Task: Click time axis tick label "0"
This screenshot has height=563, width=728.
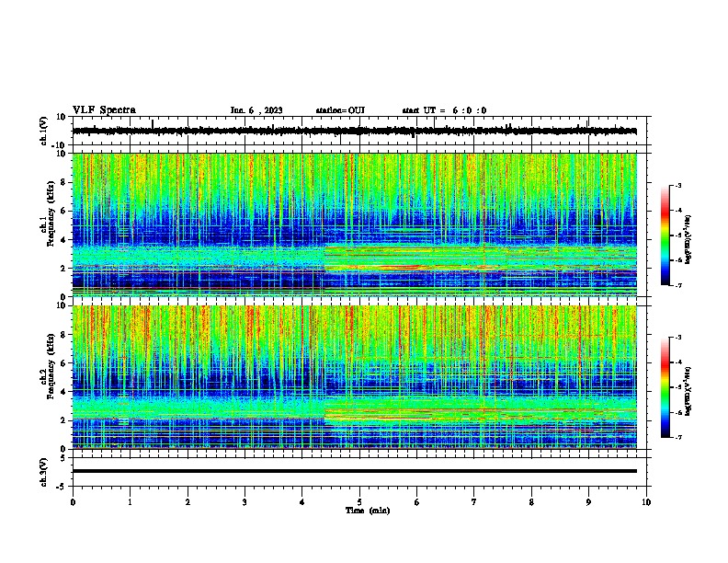Action: coord(73,502)
